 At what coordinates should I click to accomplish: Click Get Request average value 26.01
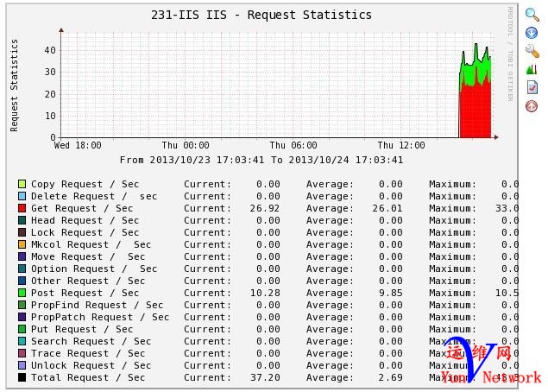pyautogui.click(x=387, y=208)
